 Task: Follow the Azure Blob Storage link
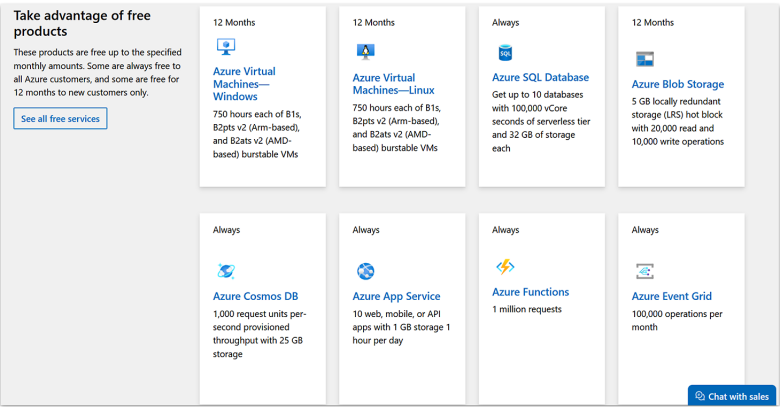tap(678, 84)
